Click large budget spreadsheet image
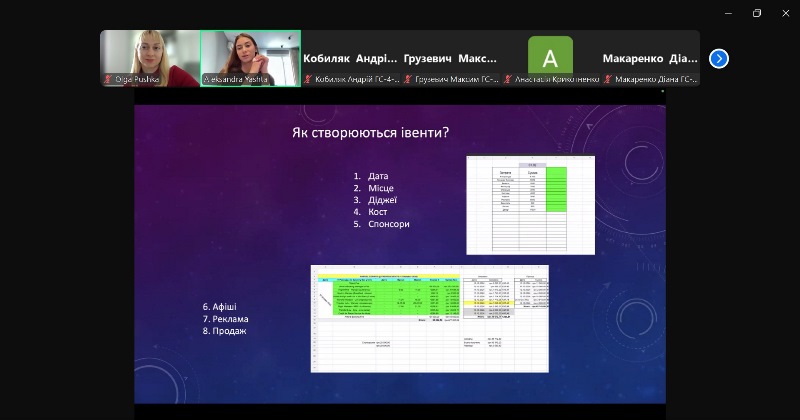The width and height of the screenshot is (800, 420). click(x=430, y=319)
